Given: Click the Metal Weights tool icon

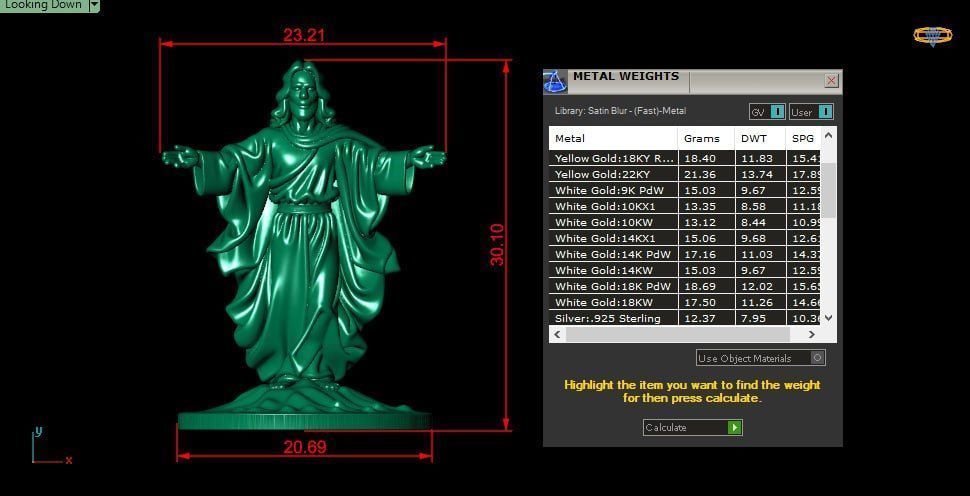Looking at the screenshot, I should (x=555, y=82).
